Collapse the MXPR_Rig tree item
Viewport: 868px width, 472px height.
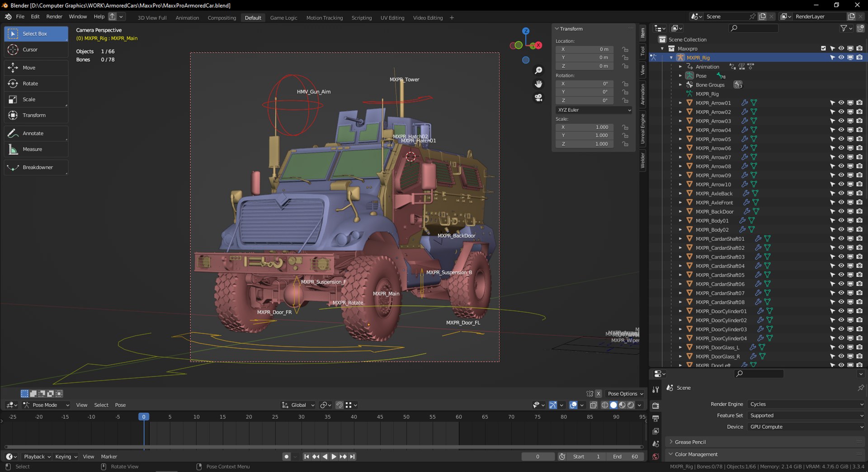point(671,57)
